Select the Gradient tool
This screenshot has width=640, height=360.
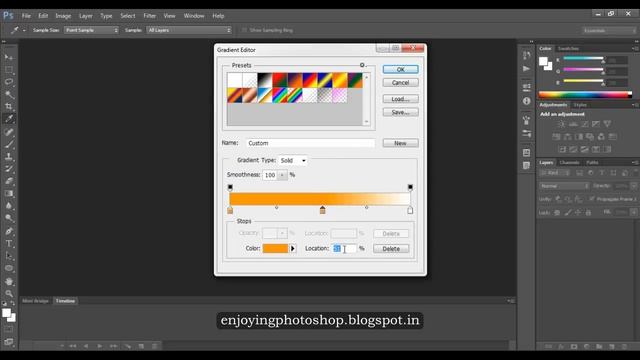pos(9,193)
